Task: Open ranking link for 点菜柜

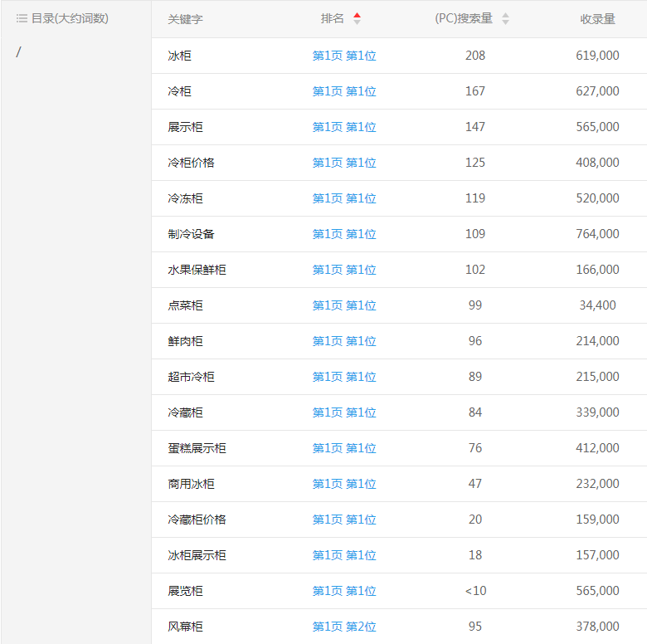Action: (x=344, y=305)
